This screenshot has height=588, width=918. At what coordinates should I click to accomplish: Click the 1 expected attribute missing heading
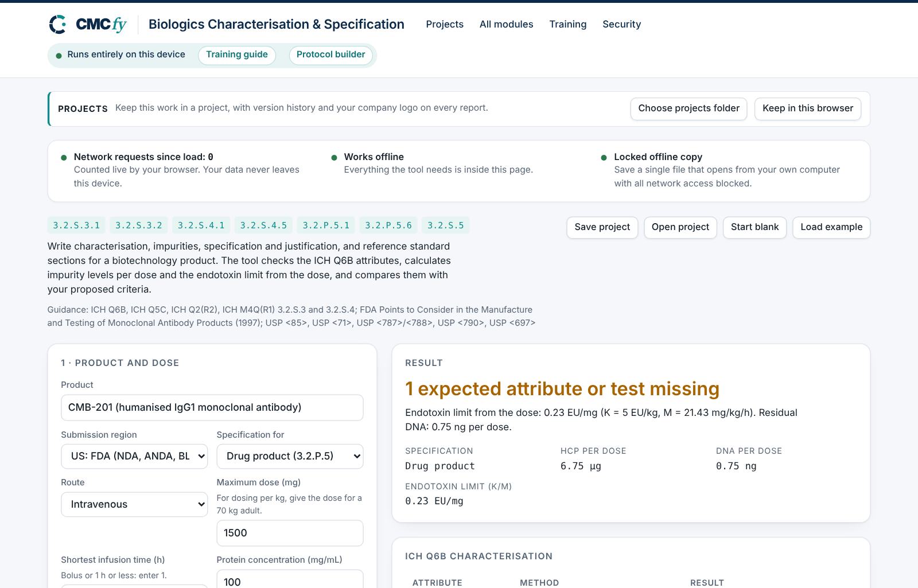tap(562, 389)
